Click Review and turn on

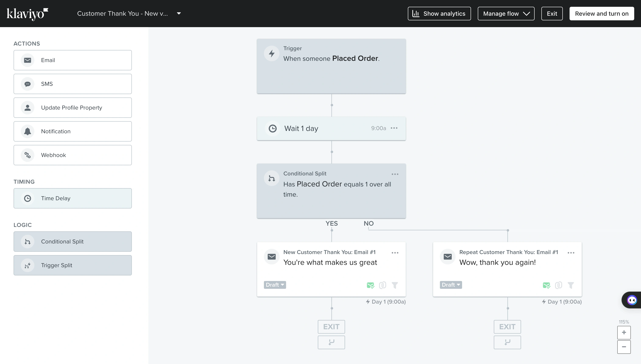tap(602, 14)
